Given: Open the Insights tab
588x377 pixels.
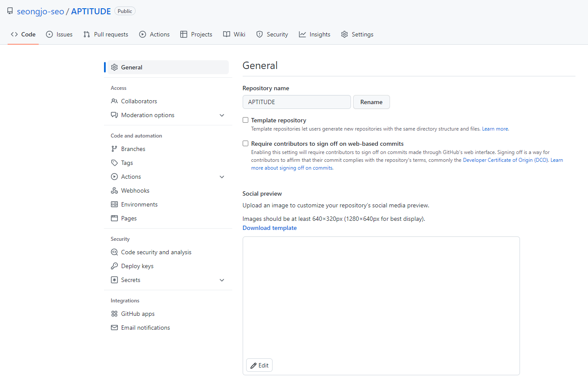Looking at the screenshot, I should [315, 34].
